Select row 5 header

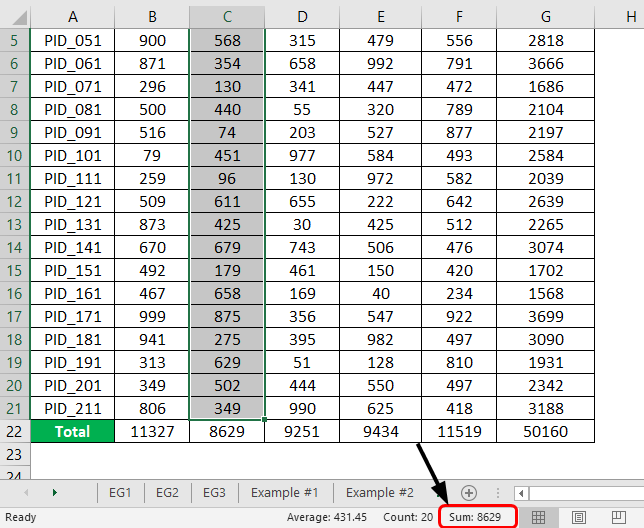pos(15,41)
